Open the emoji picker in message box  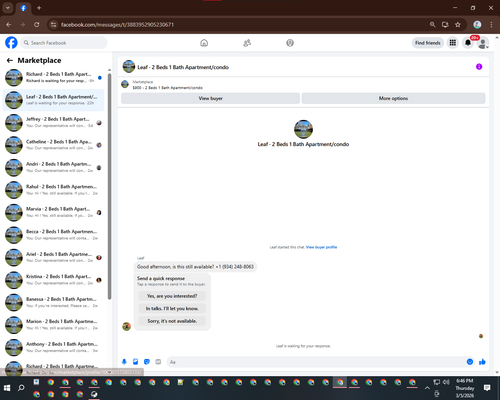(x=470, y=362)
